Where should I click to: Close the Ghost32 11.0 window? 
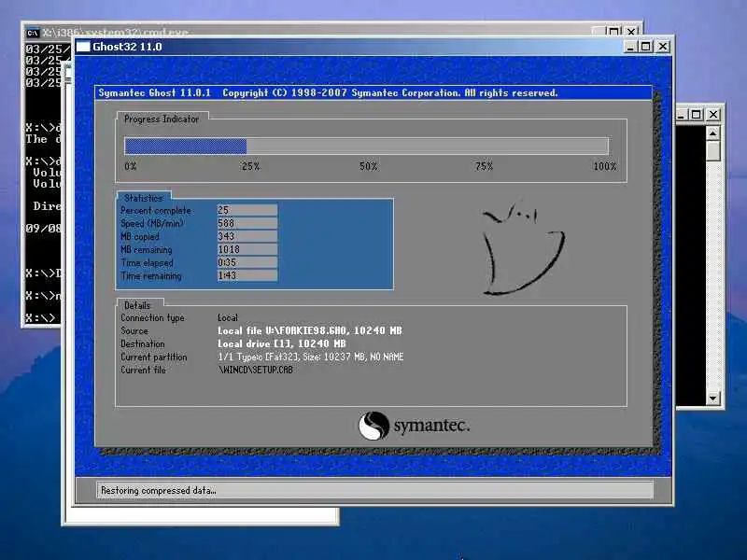[x=663, y=47]
